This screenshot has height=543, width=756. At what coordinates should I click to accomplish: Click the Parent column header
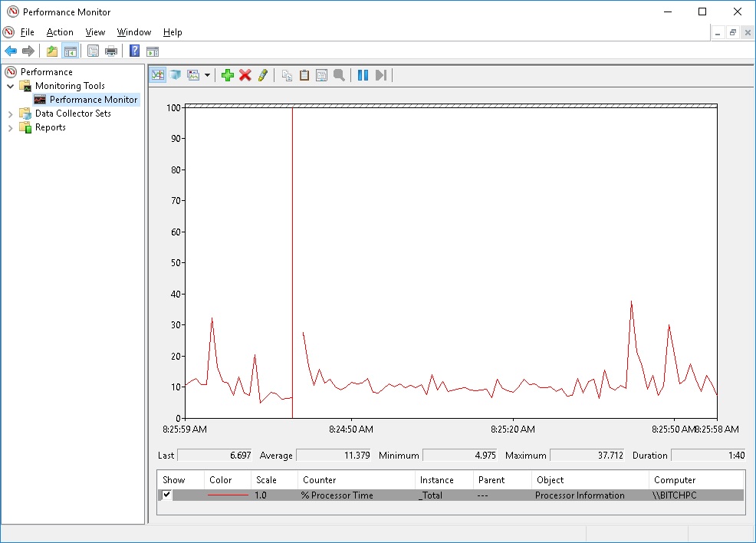point(502,480)
